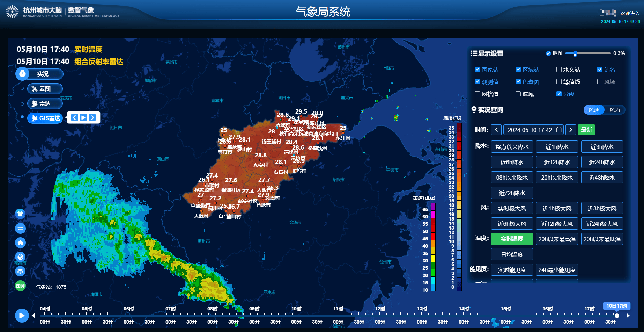This screenshot has height=332, width=644.
Task: Enable the 风场 checkbox
Action: (x=600, y=82)
